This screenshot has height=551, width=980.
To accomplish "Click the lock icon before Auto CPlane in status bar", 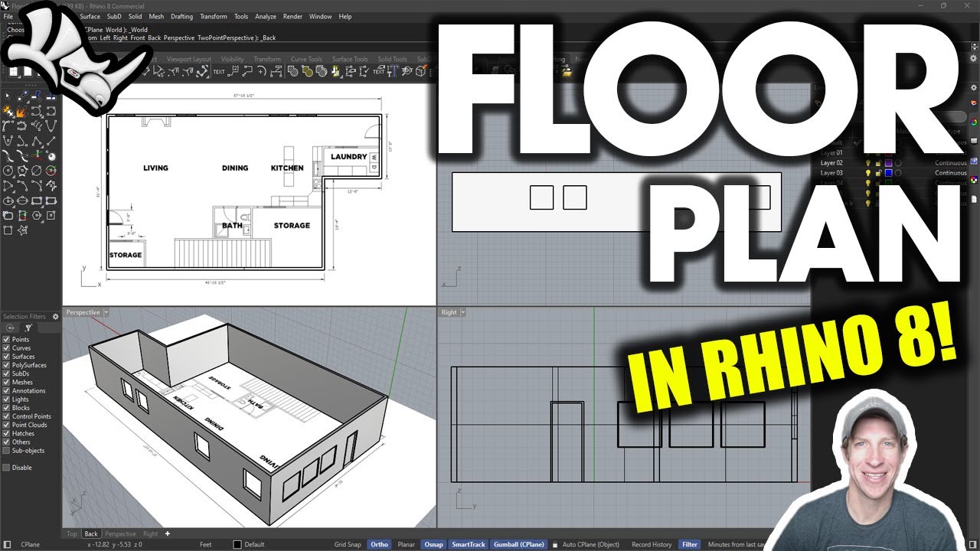I will click(554, 545).
